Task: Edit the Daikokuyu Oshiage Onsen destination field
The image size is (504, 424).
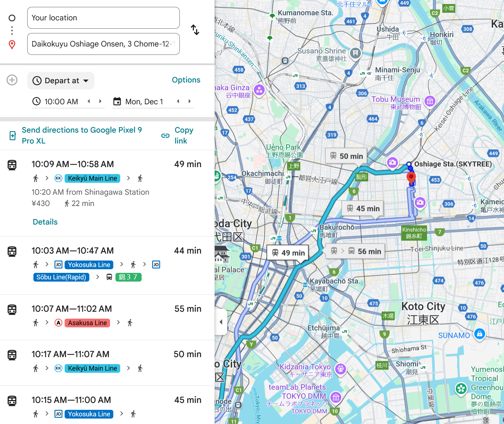Action: tap(103, 44)
